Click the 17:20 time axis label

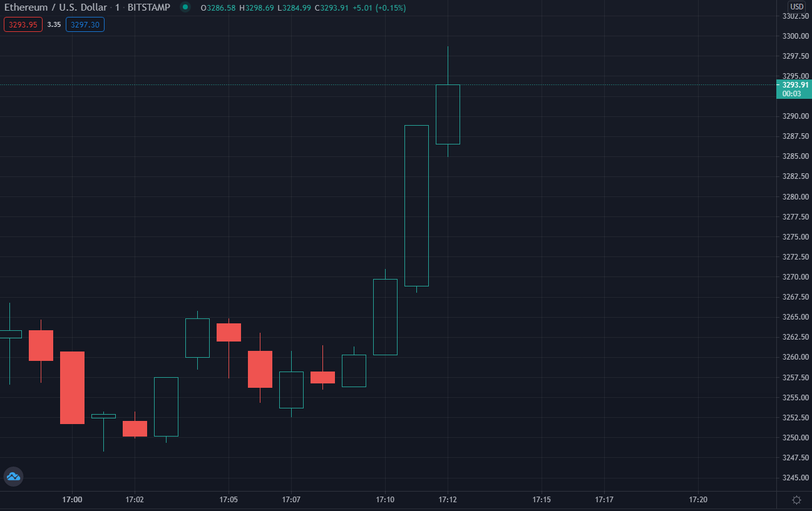[x=698, y=500]
